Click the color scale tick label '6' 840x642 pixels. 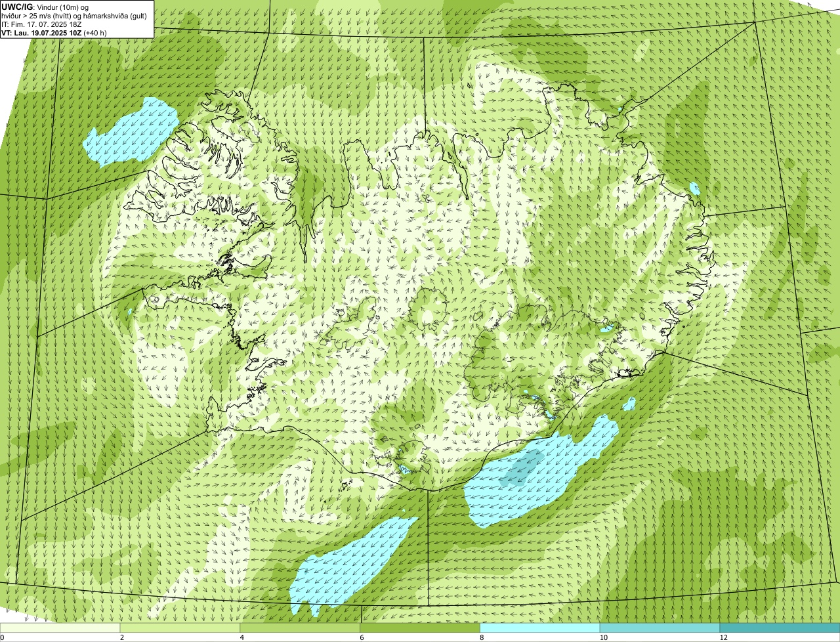pyautogui.click(x=362, y=637)
